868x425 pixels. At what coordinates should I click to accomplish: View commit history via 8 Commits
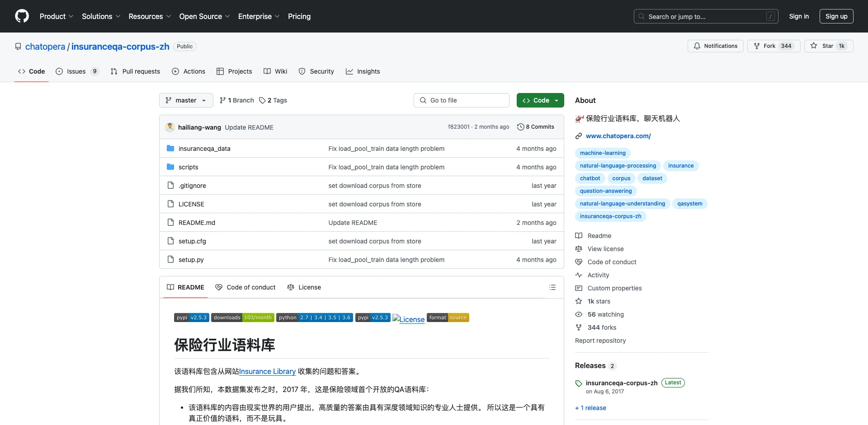(536, 127)
